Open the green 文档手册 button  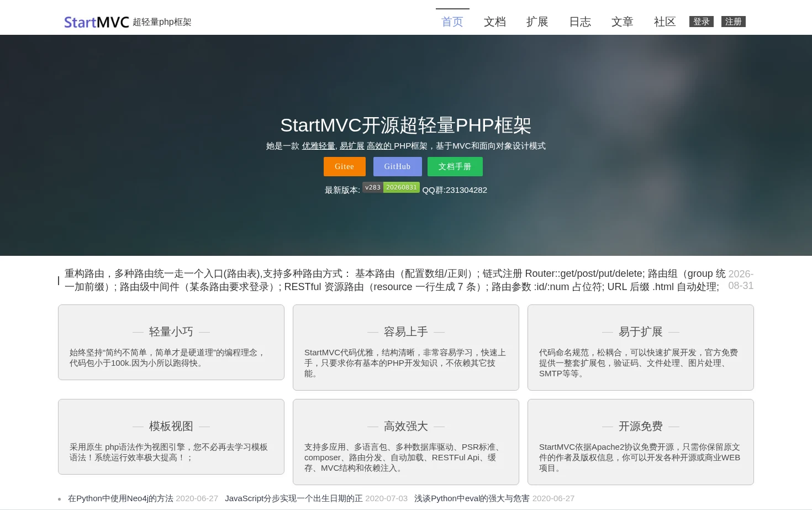click(455, 166)
